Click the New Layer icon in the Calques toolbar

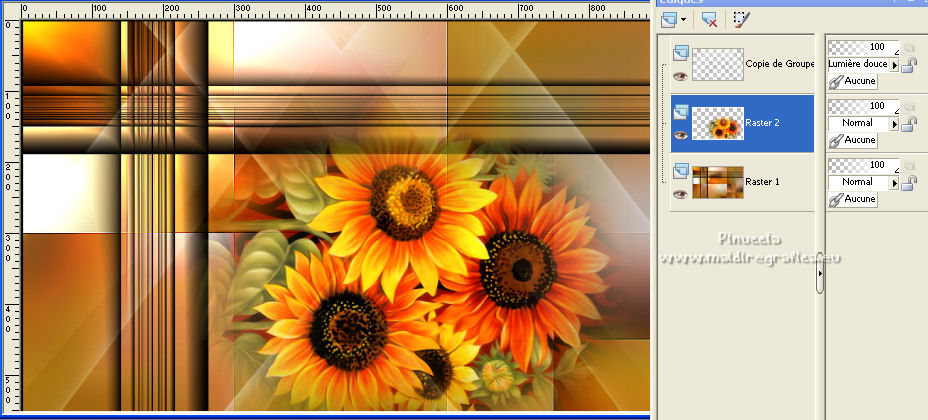669,20
